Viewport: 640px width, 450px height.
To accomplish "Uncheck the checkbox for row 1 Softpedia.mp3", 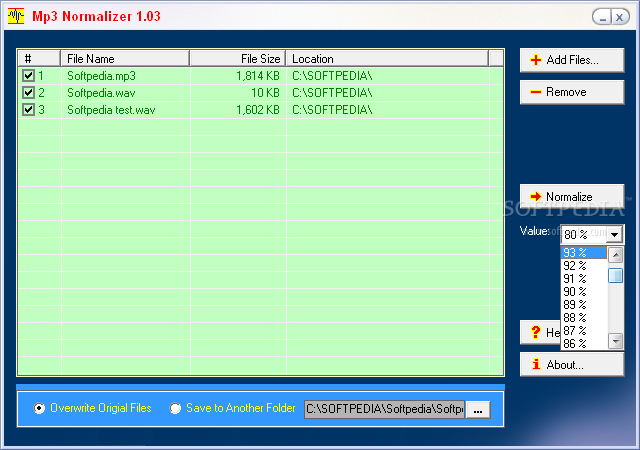I will tap(28, 76).
